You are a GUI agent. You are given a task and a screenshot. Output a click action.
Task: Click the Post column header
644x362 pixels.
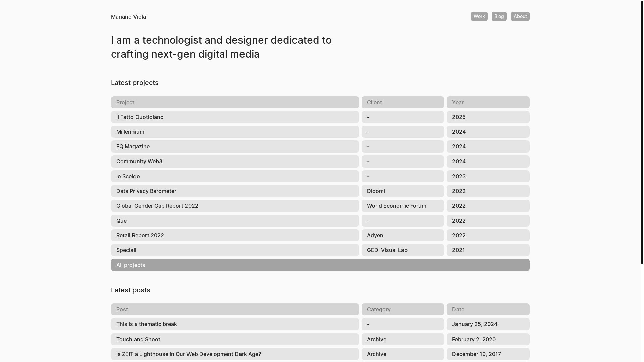point(235,309)
